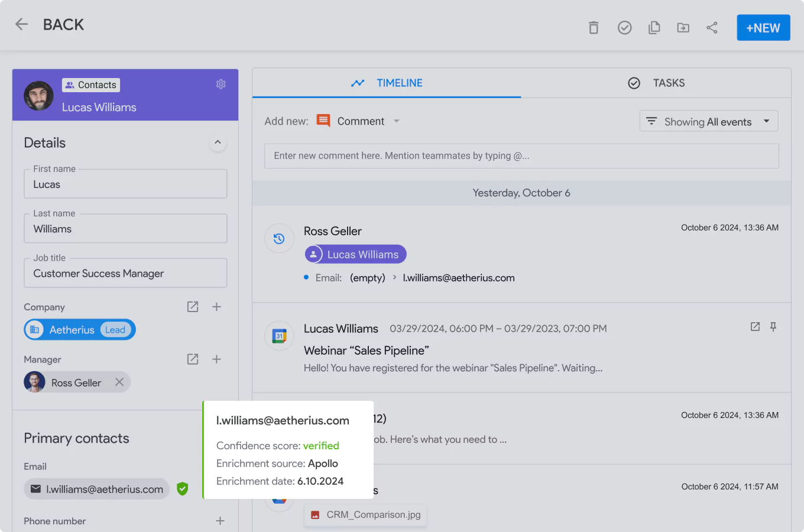Expand the Comment type dropdown arrow

point(396,121)
